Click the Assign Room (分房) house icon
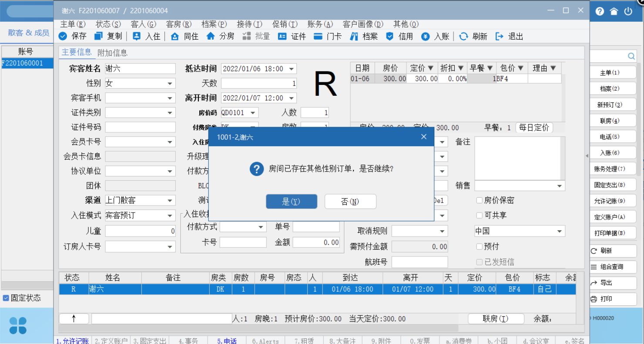The image size is (644, 344). pyautogui.click(x=211, y=36)
